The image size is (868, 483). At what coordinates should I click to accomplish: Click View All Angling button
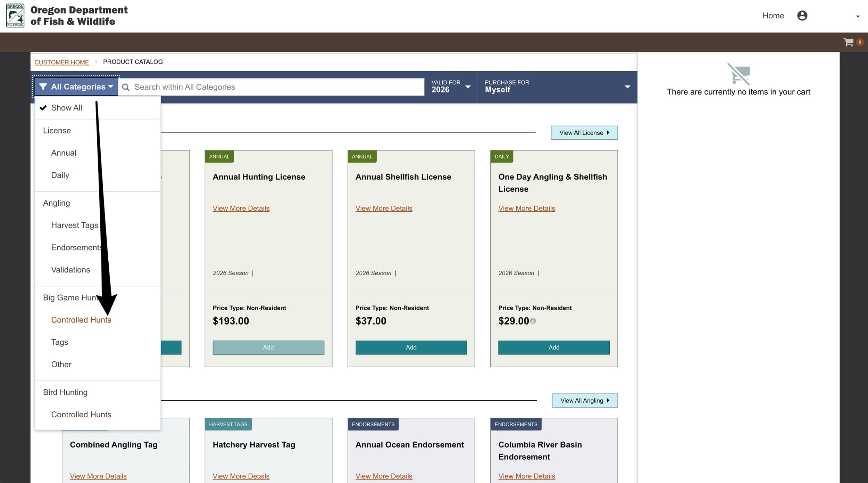click(x=585, y=401)
